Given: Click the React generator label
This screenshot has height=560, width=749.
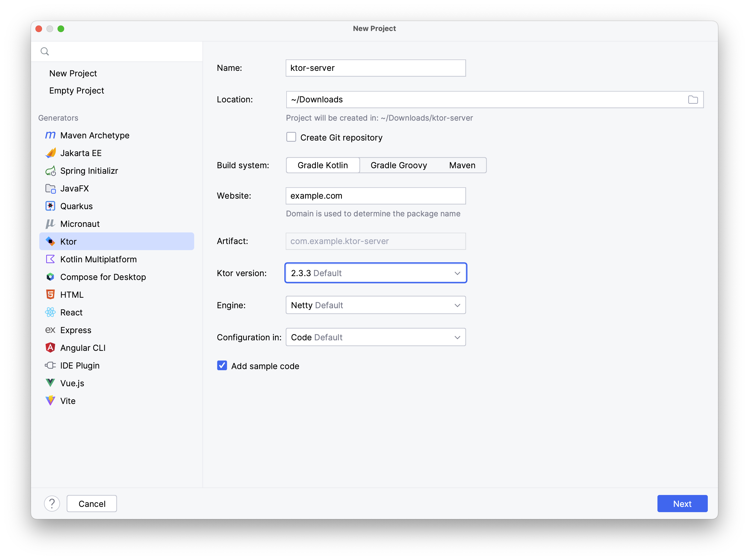Looking at the screenshot, I should pyautogui.click(x=71, y=312).
